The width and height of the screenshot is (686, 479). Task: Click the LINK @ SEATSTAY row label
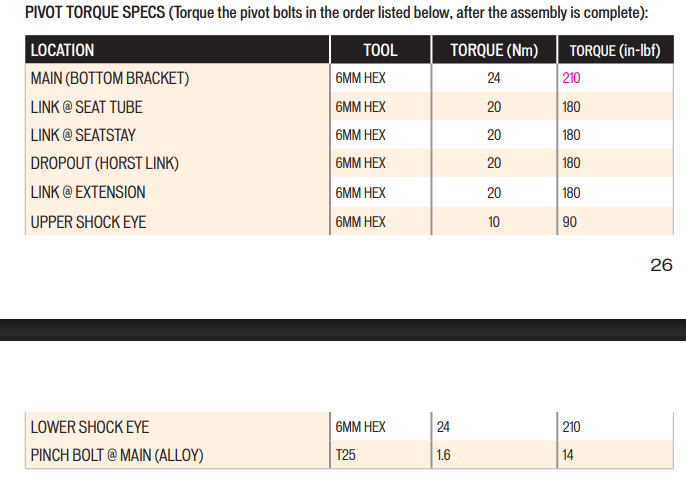tap(88, 135)
